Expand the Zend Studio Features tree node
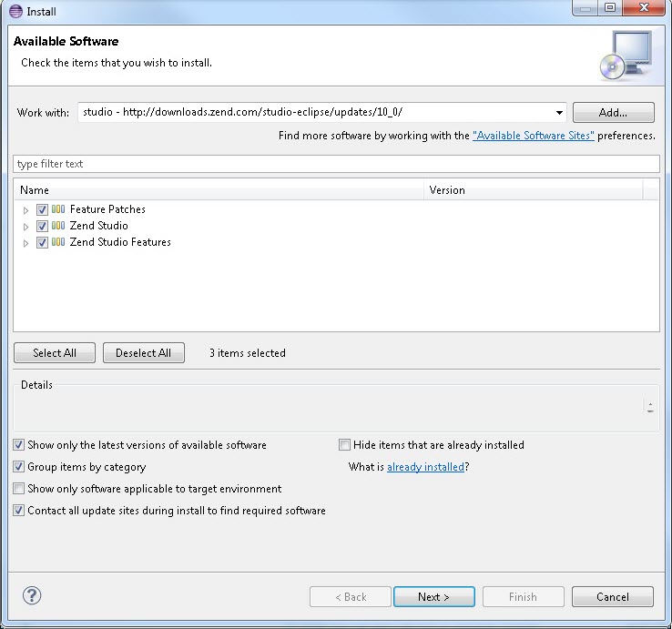672x629 pixels. click(x=25, y=243)
